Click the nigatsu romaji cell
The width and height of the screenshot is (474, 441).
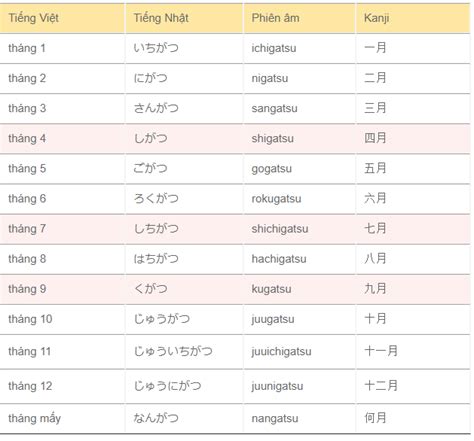[300, 78]
